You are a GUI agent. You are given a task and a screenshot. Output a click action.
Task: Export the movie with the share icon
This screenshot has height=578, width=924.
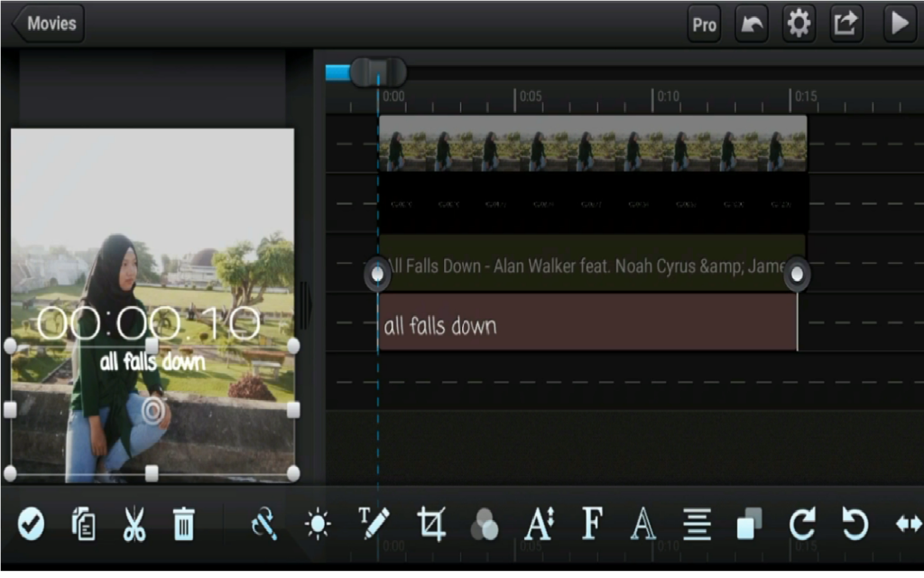[845, 24]
